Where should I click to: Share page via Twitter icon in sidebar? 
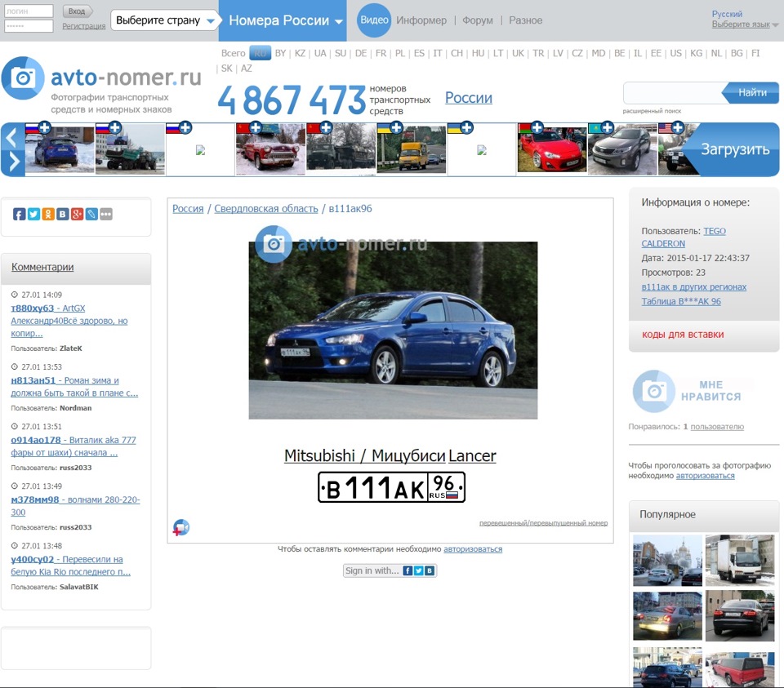coord(33,215)
